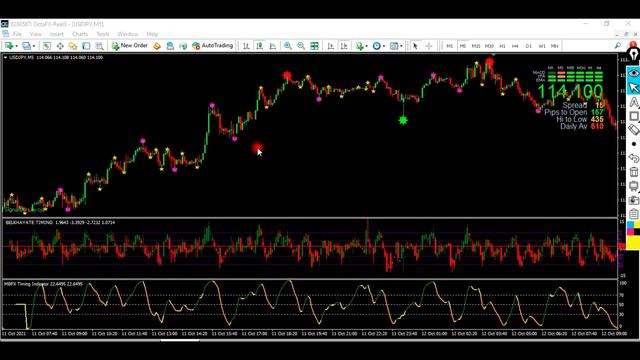Zoom in on the chart
Image resolution: width=640 pixels, height=360 pixels.
click(288, 46)
